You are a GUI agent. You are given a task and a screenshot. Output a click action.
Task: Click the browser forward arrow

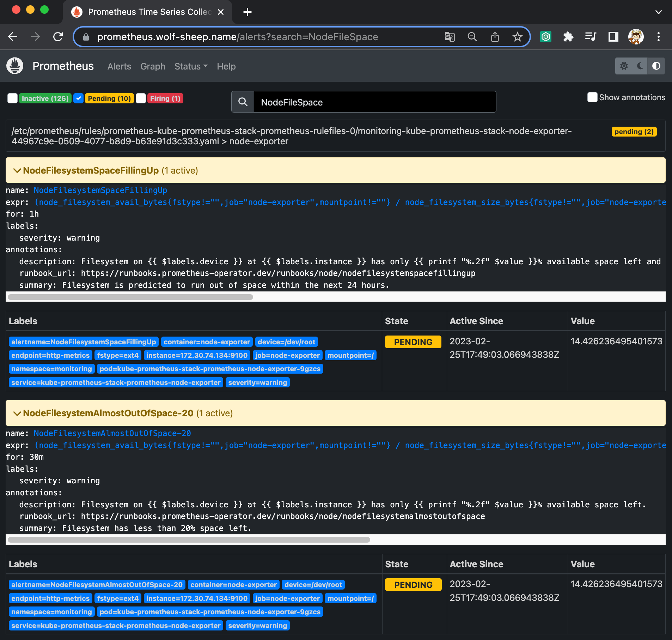(x=35, y=37)
